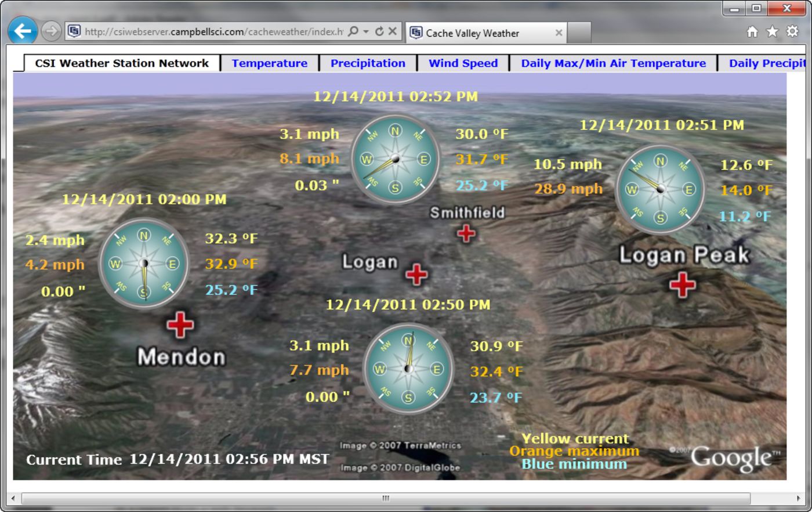This screenshot has height=512, width=812.
Task: Click the Mendon wind compass gauge
Action: 144,264
